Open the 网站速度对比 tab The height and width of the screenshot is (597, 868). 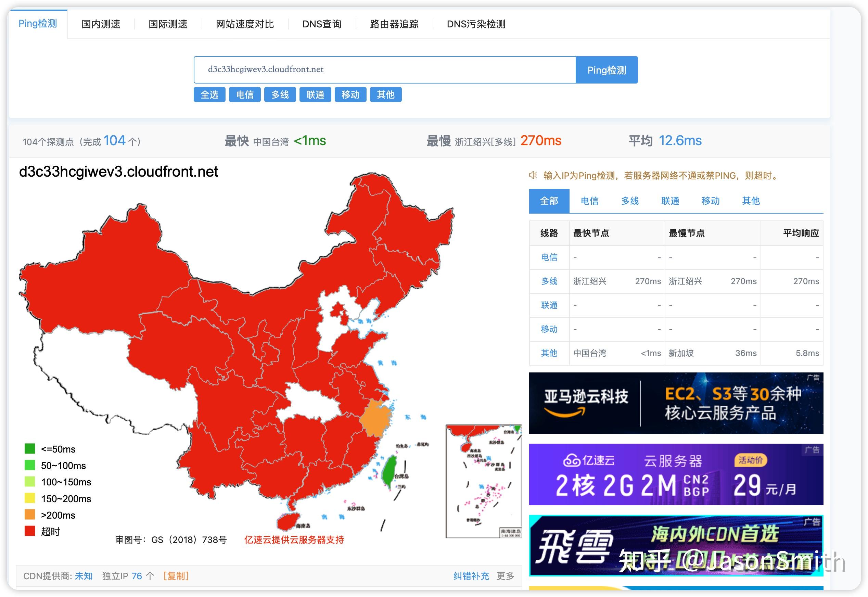245,24
